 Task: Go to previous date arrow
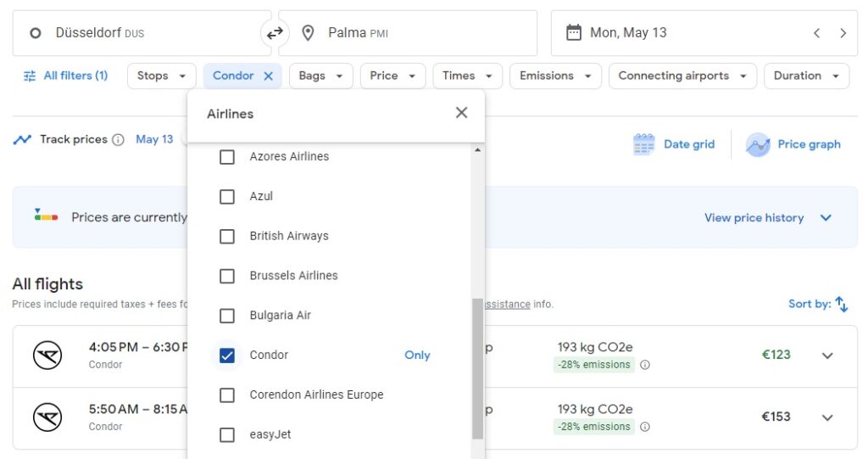816,33
